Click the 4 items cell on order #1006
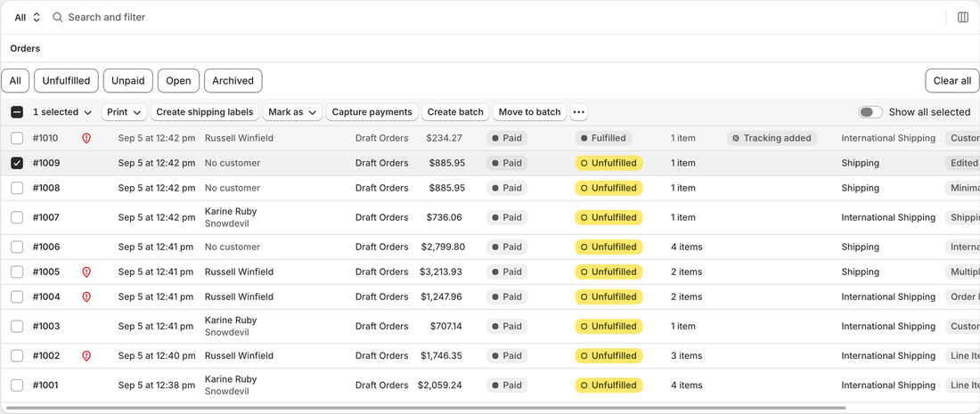This screenshot has height=414, width=980. point(687,247)
